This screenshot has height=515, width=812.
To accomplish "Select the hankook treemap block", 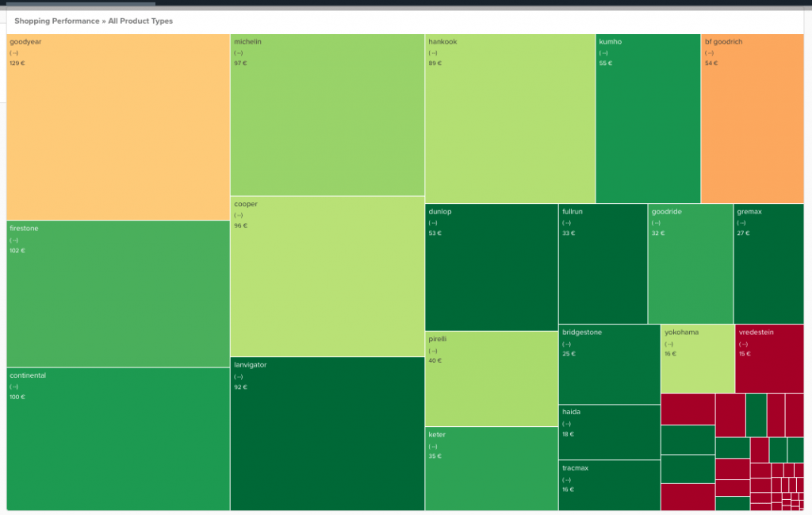I will [x=510, y=118].
